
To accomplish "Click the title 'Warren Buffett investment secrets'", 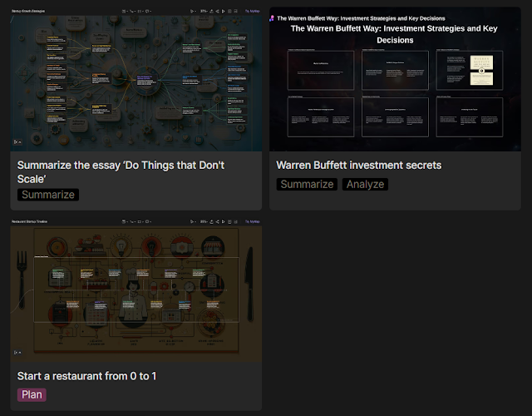I will [359, 165].
